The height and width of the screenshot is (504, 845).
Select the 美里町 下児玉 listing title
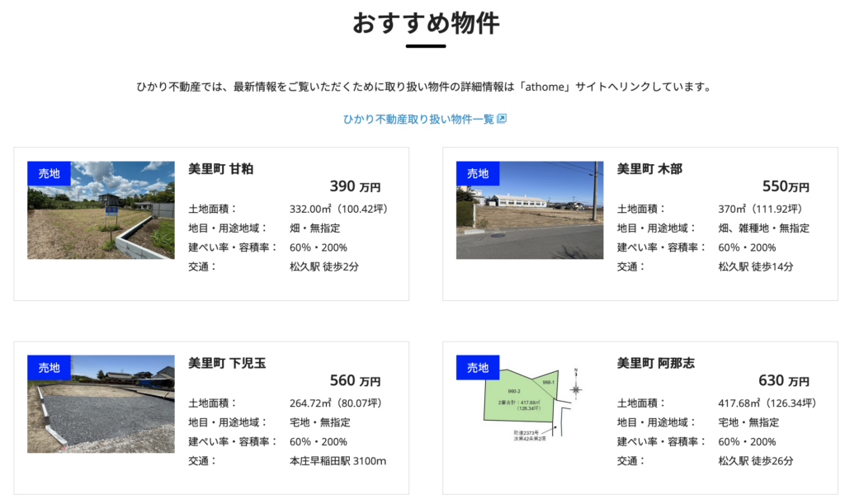click(227, 363)
